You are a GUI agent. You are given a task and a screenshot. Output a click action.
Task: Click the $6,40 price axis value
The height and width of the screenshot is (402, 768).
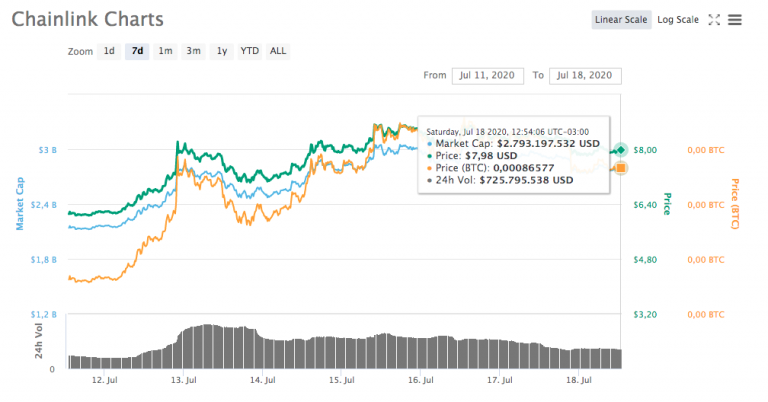645,205
